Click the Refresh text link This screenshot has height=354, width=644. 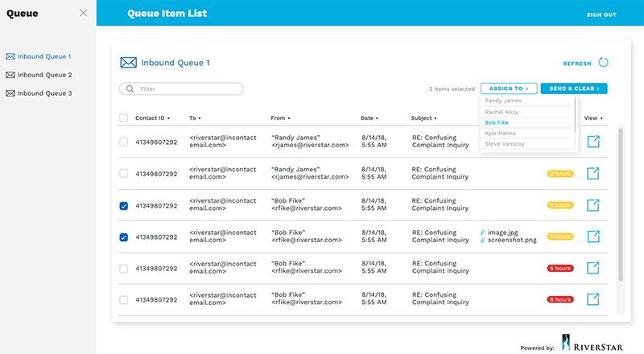point(577,64)
